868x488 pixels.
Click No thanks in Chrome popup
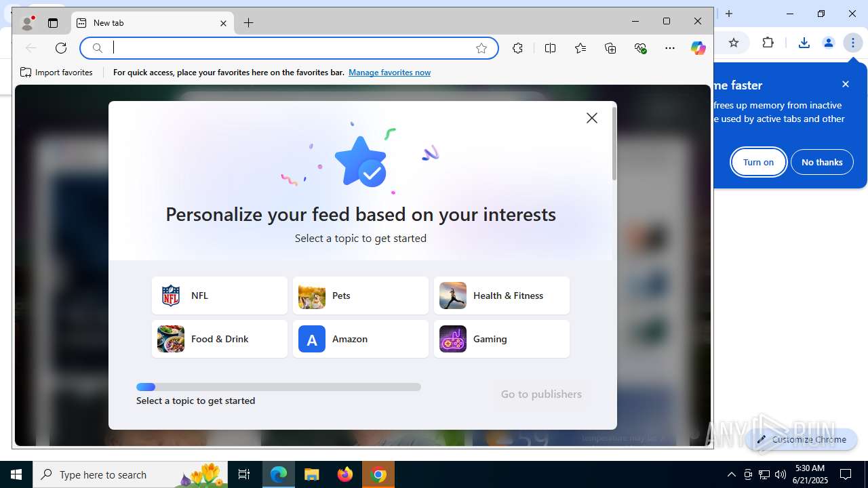point(822,162)
